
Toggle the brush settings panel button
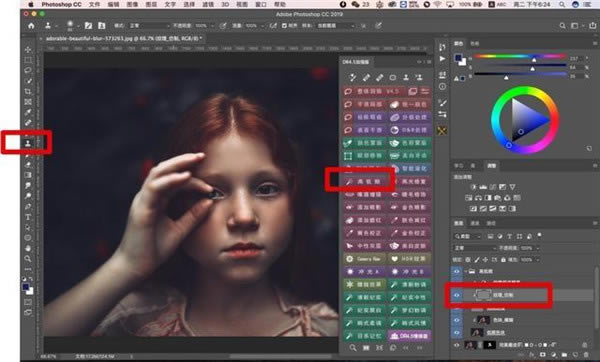(88, 26)
